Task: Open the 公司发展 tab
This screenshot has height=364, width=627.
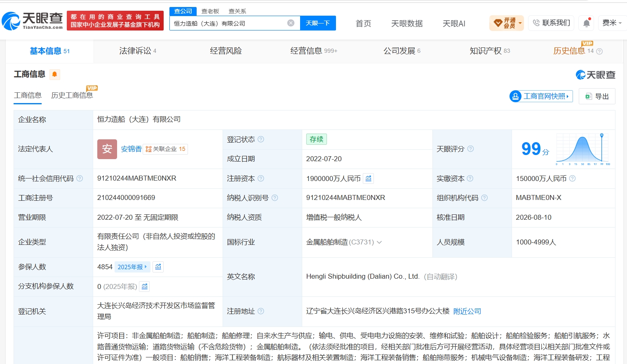Action: click(x=402, y=51)
